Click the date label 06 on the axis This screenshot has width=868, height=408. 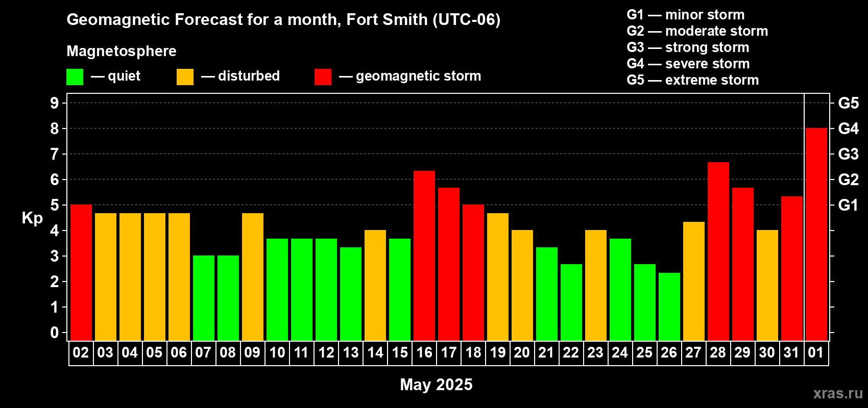coord(179,352)
